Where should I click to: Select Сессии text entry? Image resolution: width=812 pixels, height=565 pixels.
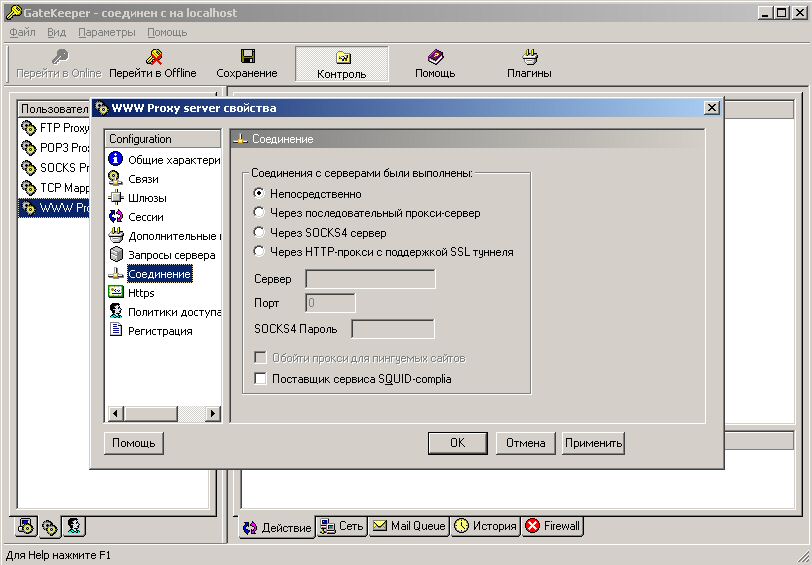[x=146, y=217]
